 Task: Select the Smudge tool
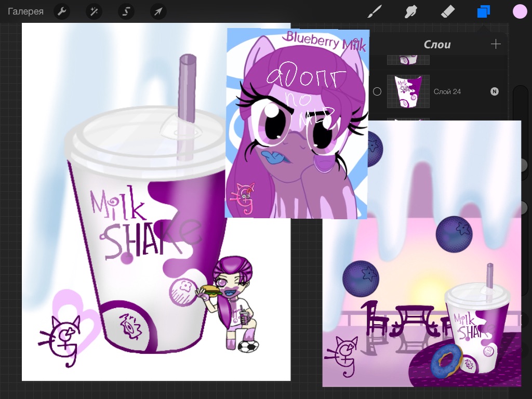411,11
